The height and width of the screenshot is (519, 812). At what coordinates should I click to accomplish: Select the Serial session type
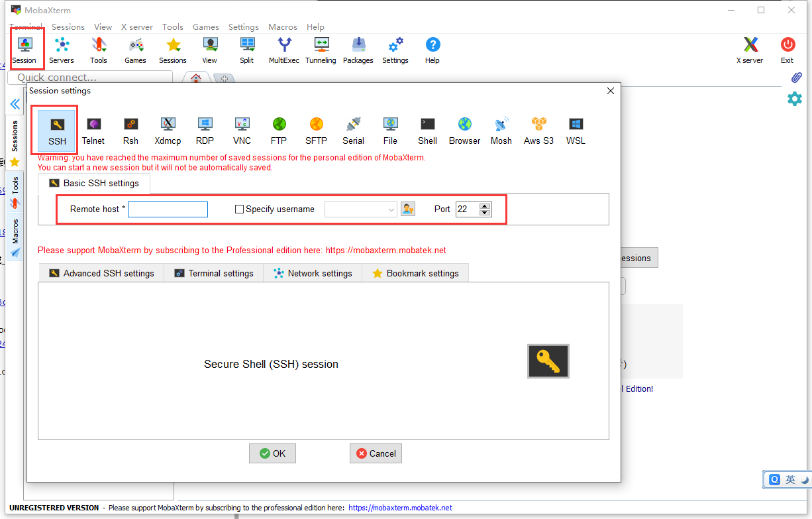tap(353, 131)
